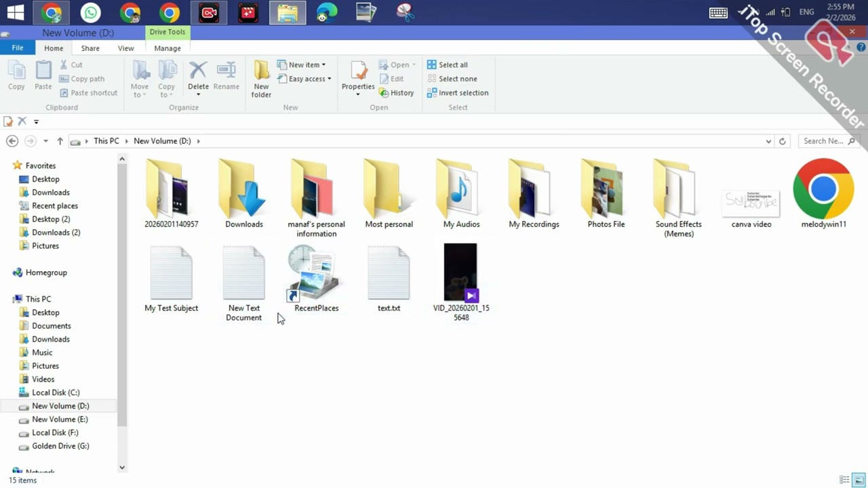
Task: Click Edit in the Open group
Action: [x=391, y=79]
